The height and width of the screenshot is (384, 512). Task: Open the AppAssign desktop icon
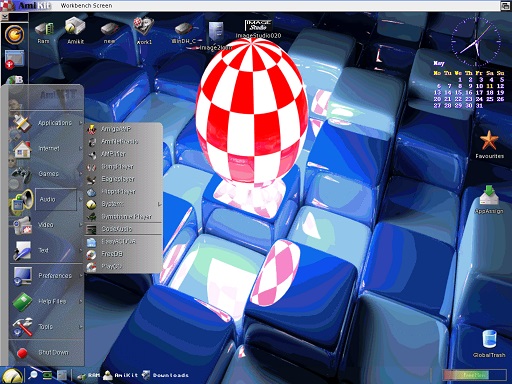(x=489, y=200)
